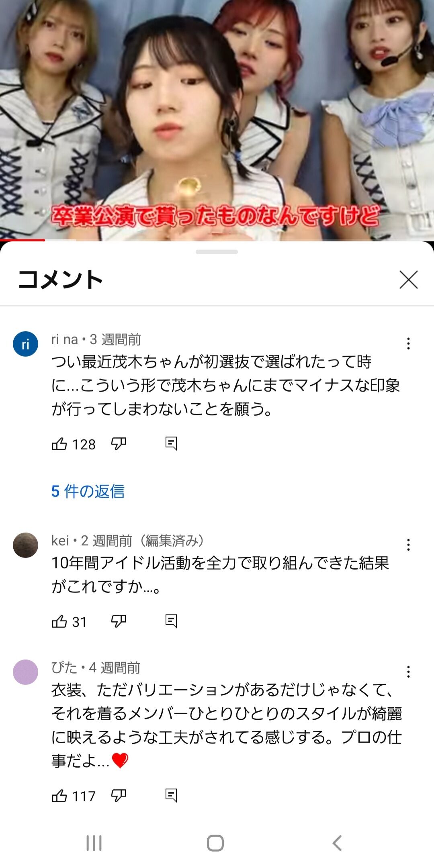Like ぴた's comment with 117 likes
The image size is (434, 868).
point(59,796)
